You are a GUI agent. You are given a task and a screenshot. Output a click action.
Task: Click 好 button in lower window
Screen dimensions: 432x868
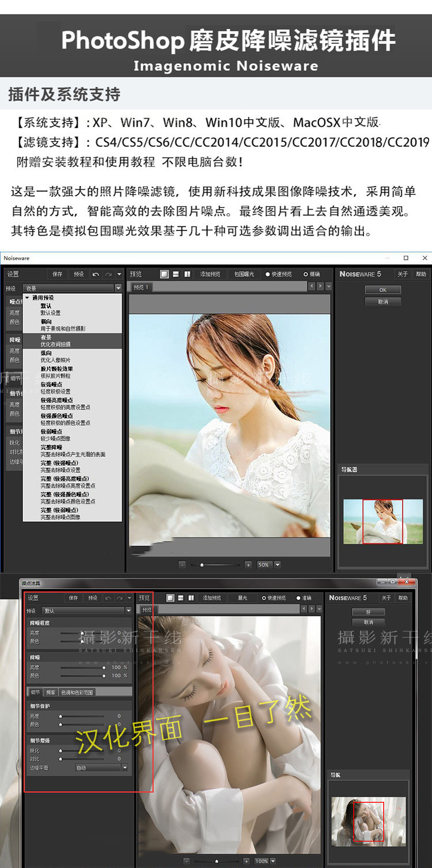pos(369,612)
